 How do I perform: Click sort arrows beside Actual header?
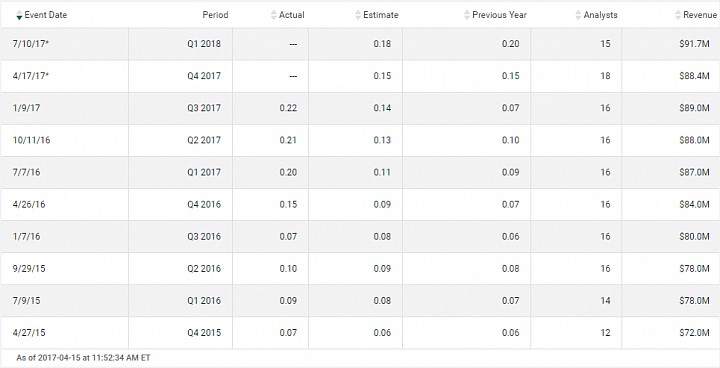274,15
